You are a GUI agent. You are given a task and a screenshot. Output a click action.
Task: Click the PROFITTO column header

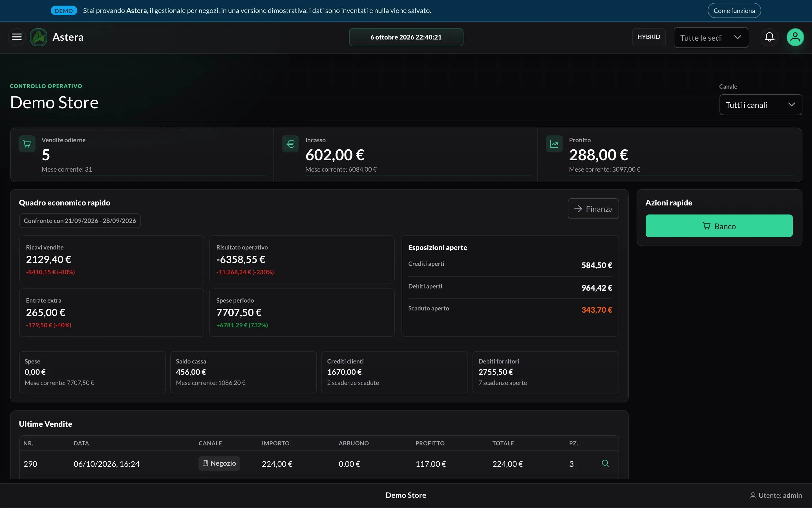(430, 443)
